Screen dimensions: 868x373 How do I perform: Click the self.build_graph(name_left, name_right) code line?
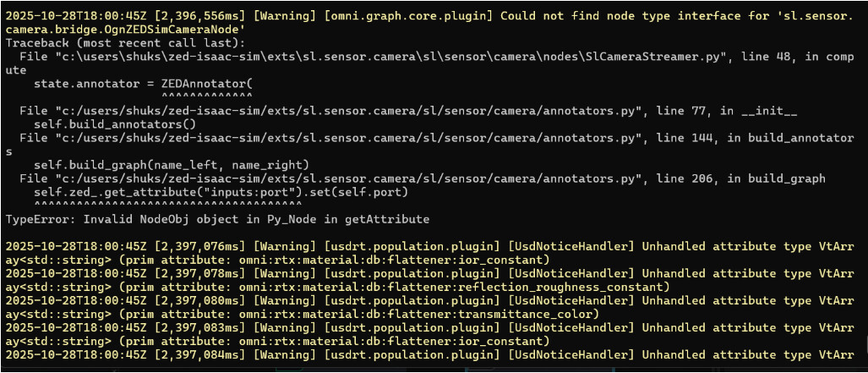171,165
